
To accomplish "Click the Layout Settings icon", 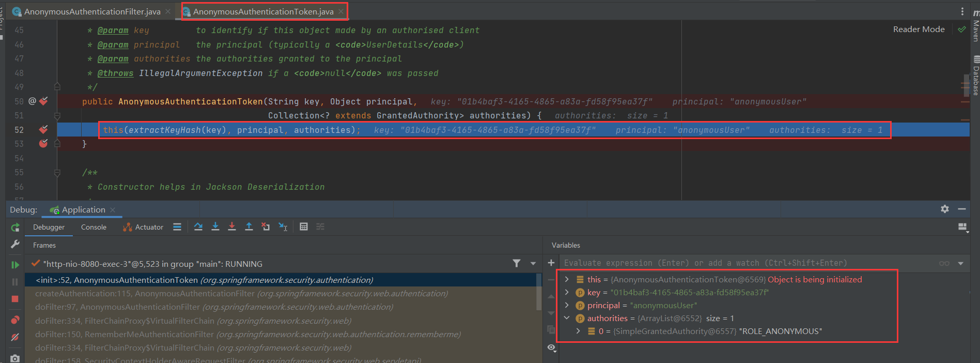I will (962, 227).
